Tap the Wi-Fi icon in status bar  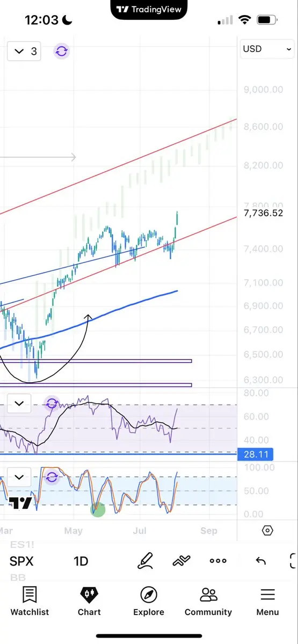[x=245, y=20]
